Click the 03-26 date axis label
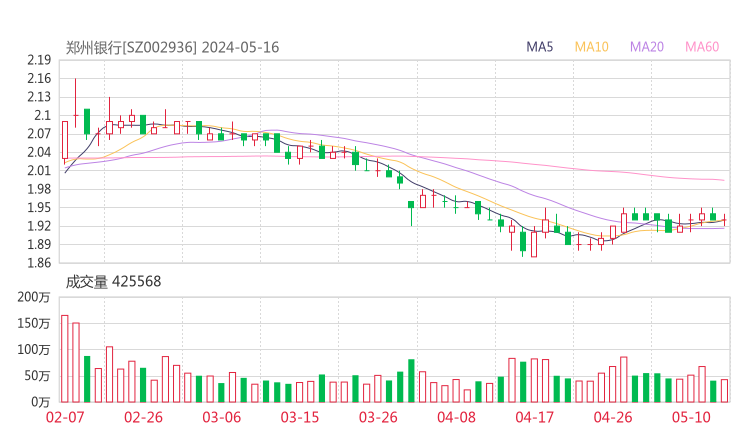 point(378,417)
